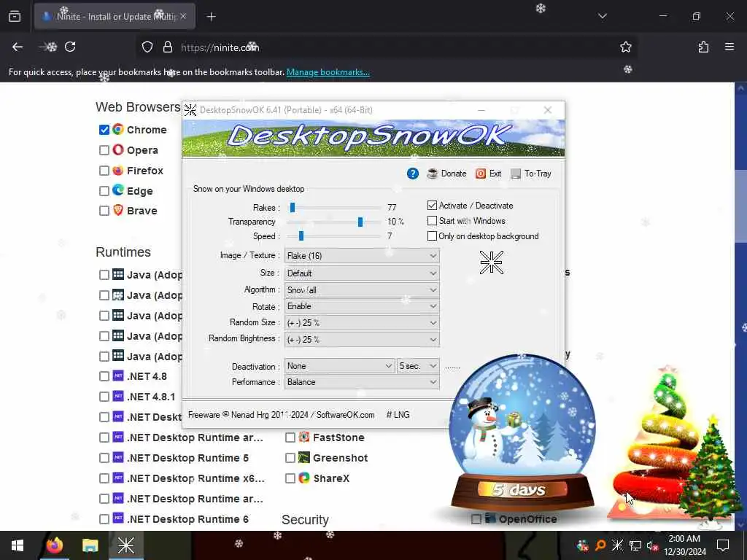Image resolution: width=747 pixels, height=560 pixels.
Task: Open the Performance dropdown
Action: 362,382
